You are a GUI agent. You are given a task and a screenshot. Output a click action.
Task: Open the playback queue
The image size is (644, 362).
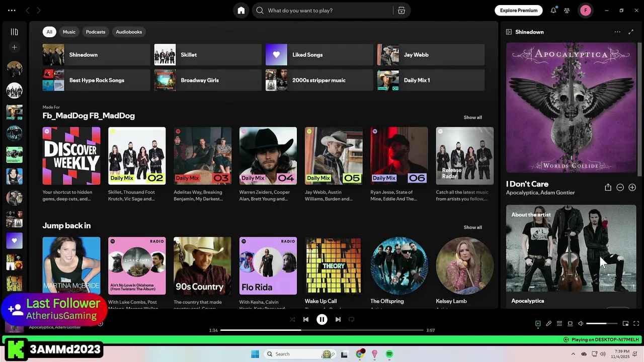[x=559, y=324]
